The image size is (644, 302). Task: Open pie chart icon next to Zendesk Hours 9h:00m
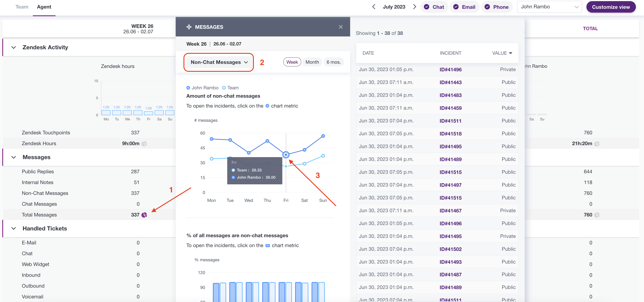(144, 144)
